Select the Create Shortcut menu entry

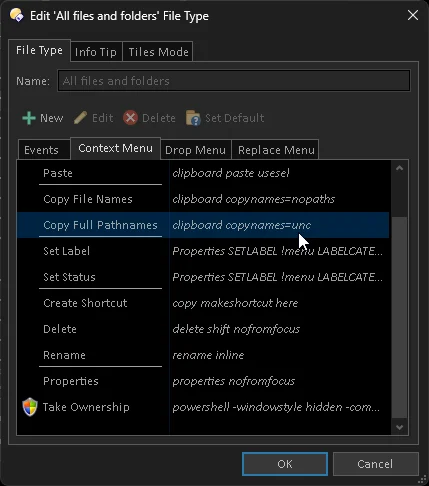click(x=203, y=303)
